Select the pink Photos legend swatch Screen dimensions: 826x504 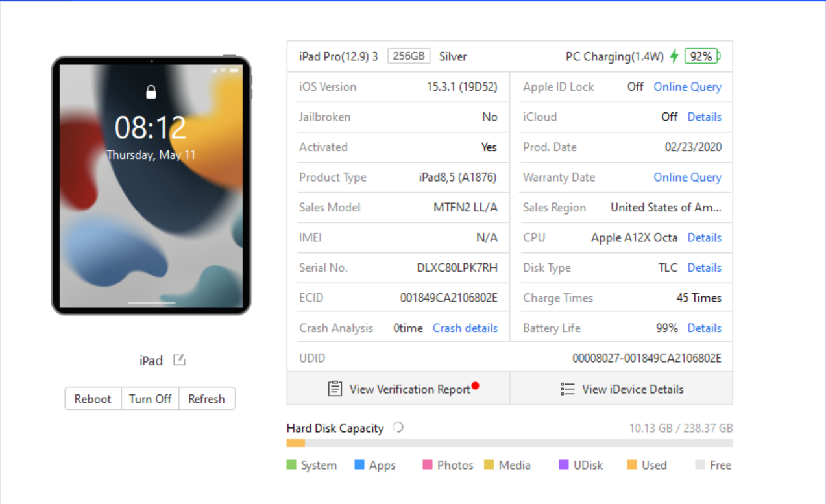426,464
